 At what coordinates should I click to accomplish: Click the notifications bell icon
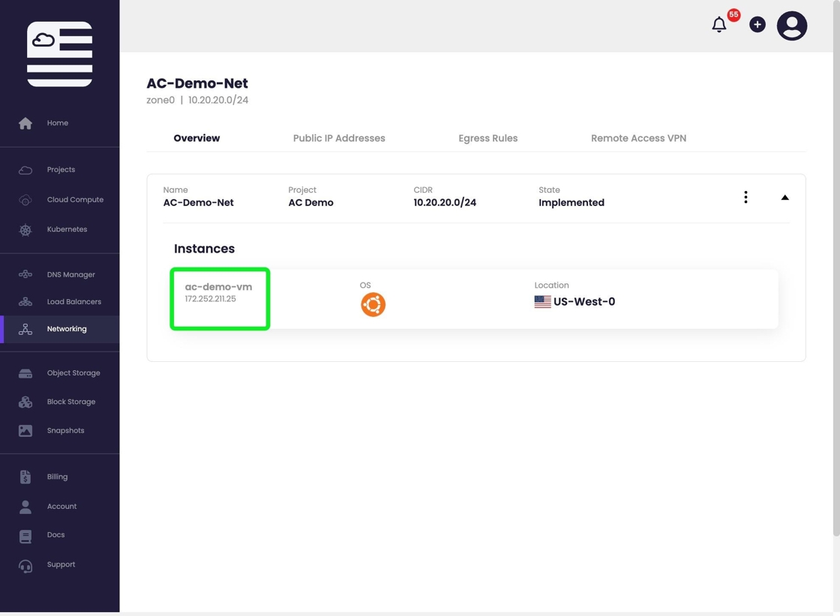719,25
